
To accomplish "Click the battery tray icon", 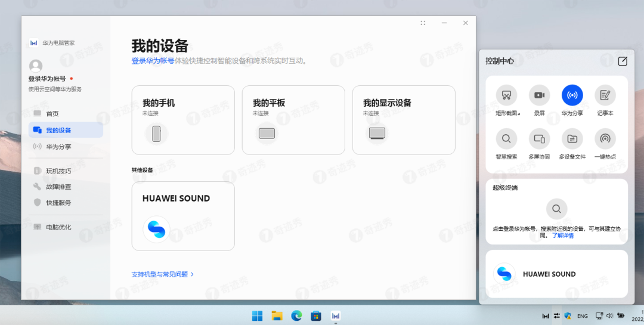I will pyautogui.click(x=620, y=315).
